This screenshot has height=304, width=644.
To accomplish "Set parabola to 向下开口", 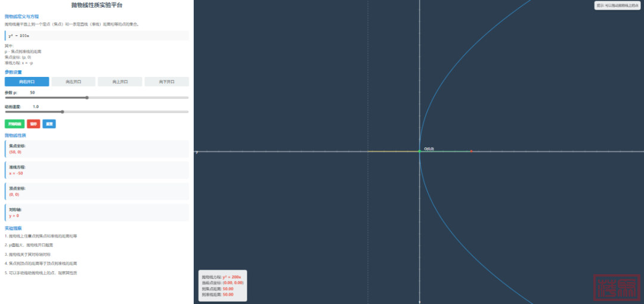I will tap(166, 82).
